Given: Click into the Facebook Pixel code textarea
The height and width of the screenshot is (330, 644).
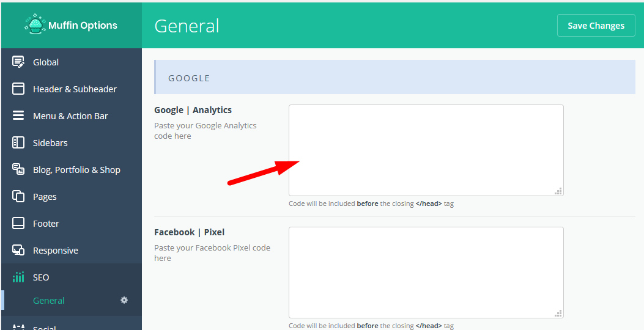Looking at the screenshot, I should (x=426, y=273).
